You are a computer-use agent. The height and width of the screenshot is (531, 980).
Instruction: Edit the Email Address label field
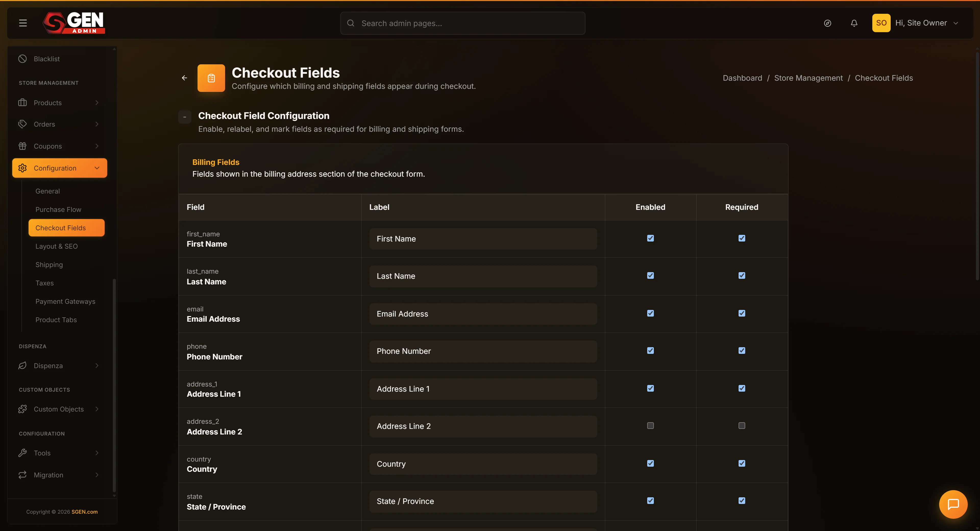(x=483, y=314)
